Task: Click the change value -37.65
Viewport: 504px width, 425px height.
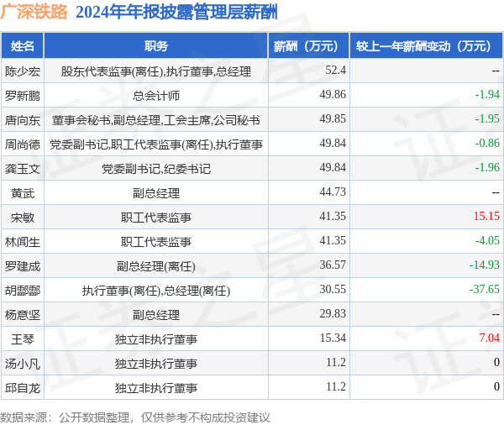Action: coord(485,289)
